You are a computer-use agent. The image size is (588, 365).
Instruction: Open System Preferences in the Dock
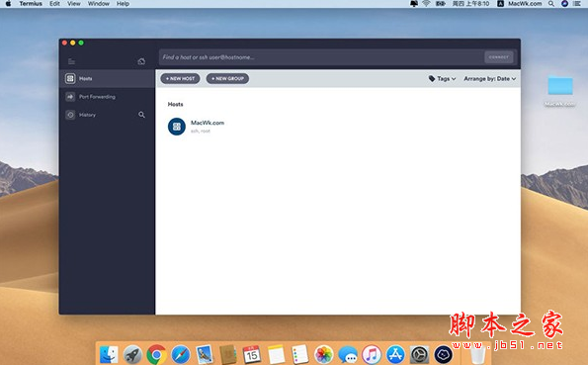click(420, 354)
